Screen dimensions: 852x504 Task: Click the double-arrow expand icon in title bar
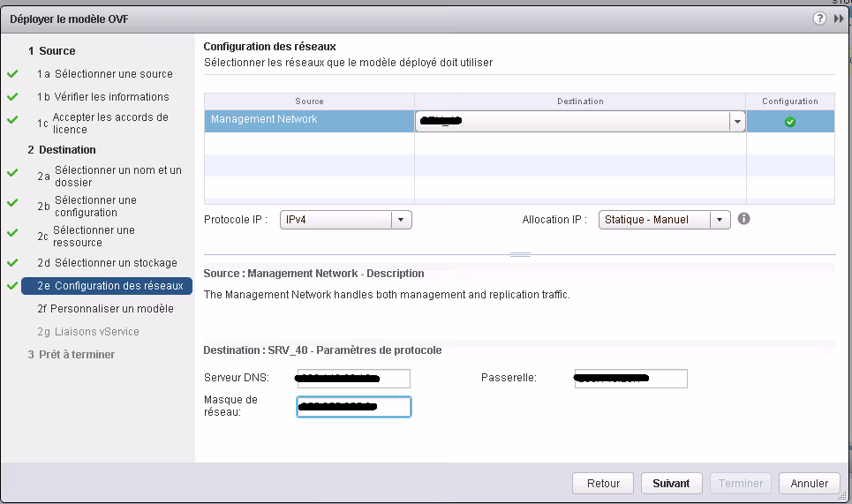839,19
